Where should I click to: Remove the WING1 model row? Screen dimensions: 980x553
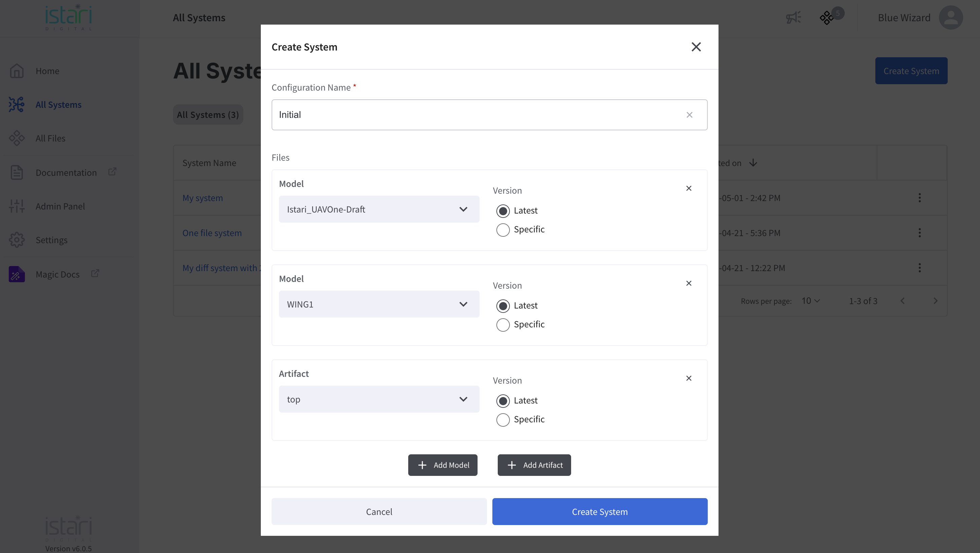[x=689, y=283]
